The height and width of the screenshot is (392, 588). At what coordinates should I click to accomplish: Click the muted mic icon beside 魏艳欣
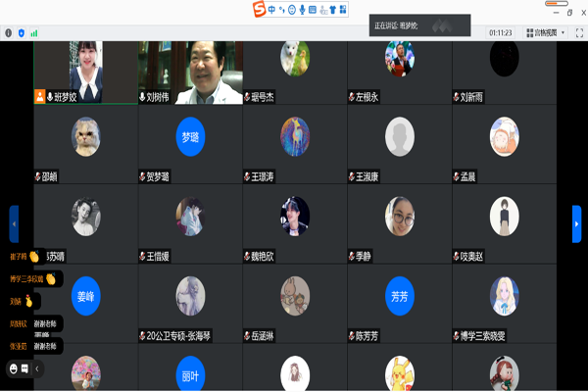247,256
